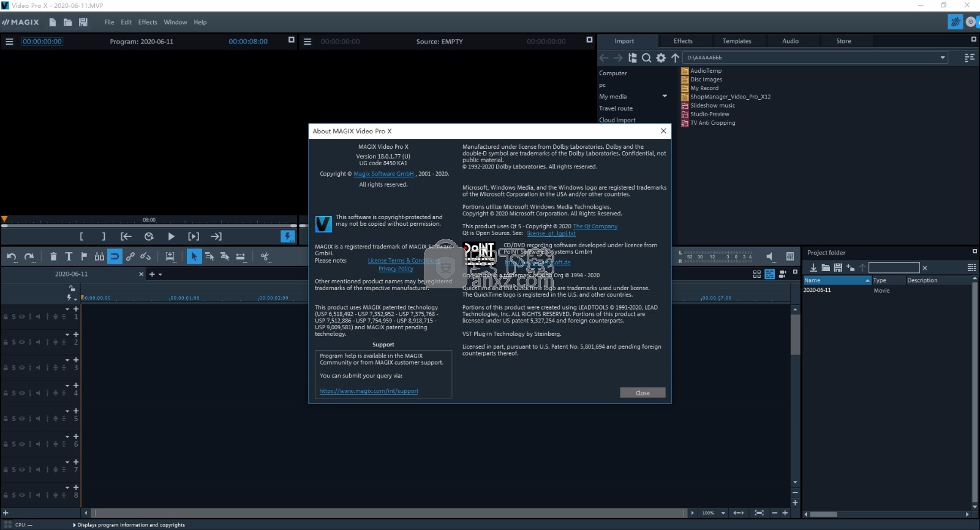Click the play range loop clock icon

(x=149, y=236)
